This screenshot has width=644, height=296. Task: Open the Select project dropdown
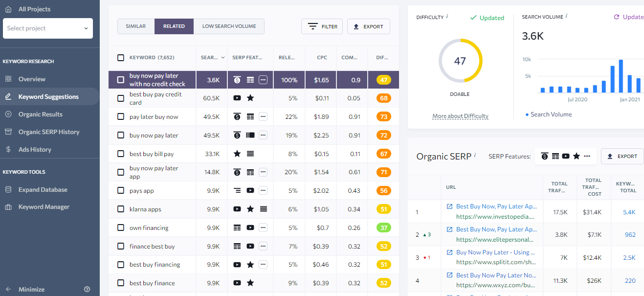pyautogui.click(x=47, y=28)
